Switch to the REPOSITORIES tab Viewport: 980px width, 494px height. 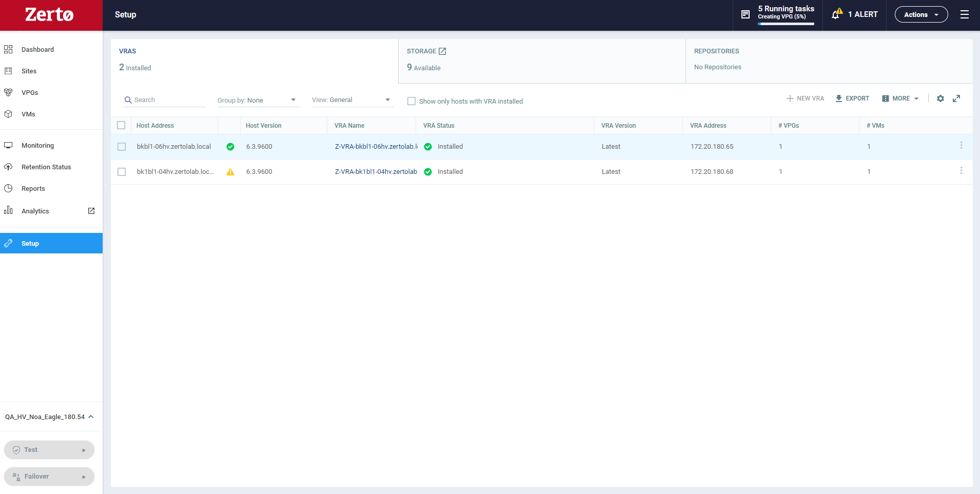pos(829,61)
